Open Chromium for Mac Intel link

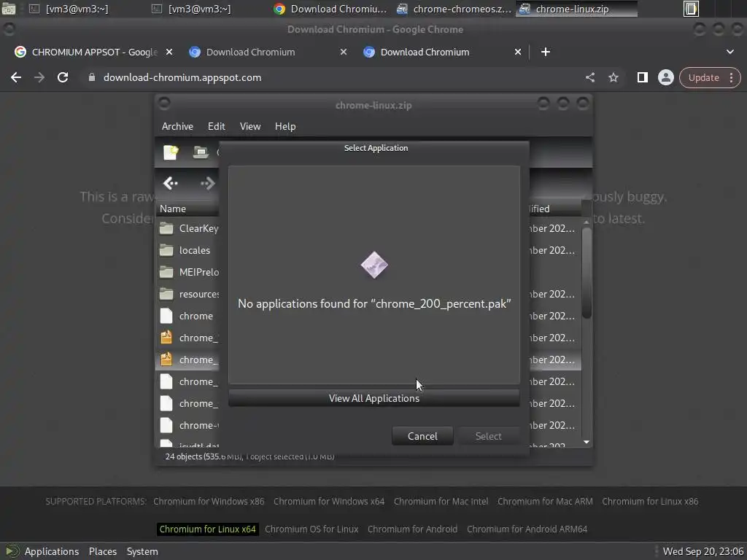pos(441,502)
